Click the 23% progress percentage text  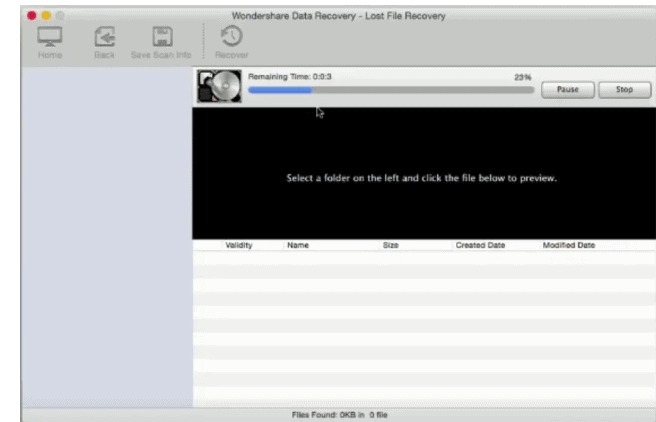[x=523, y=77]
